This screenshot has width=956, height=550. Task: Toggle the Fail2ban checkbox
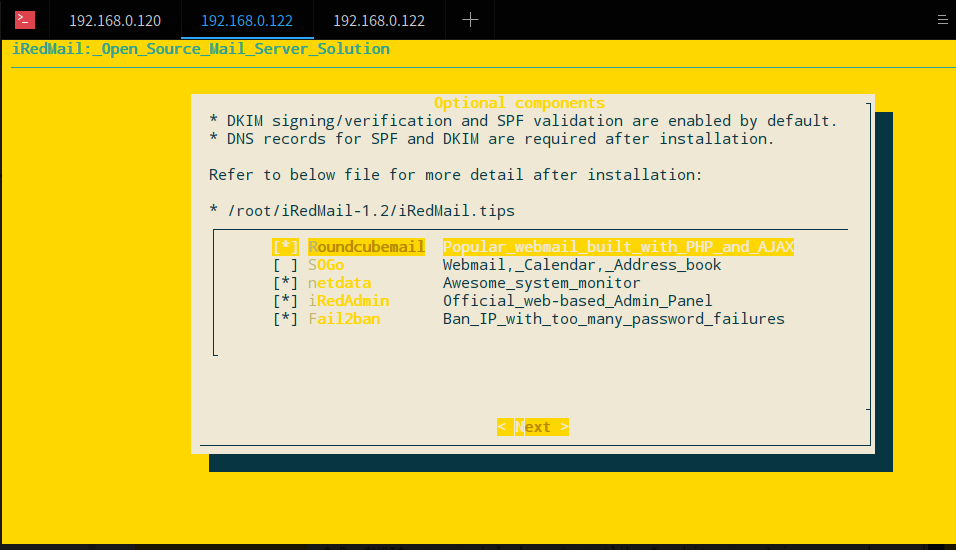coord(285,319)
